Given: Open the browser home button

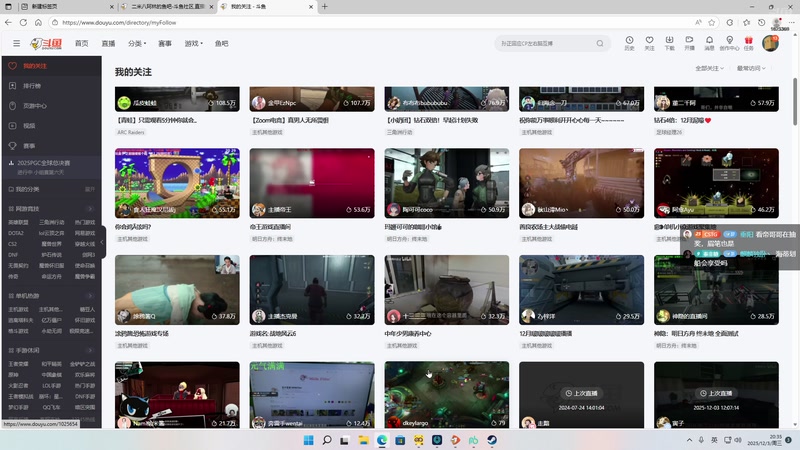Looking at the screenshot, I should (x=38, y=22).
